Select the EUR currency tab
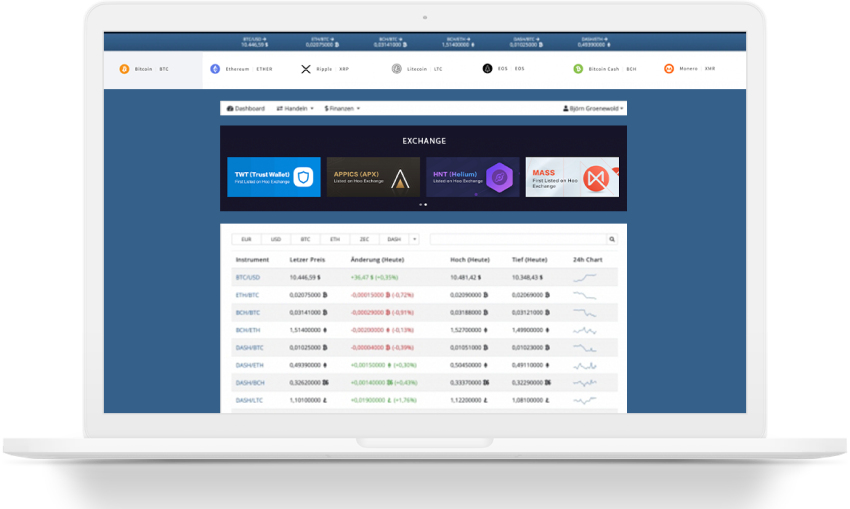 [x=246, y=239]
